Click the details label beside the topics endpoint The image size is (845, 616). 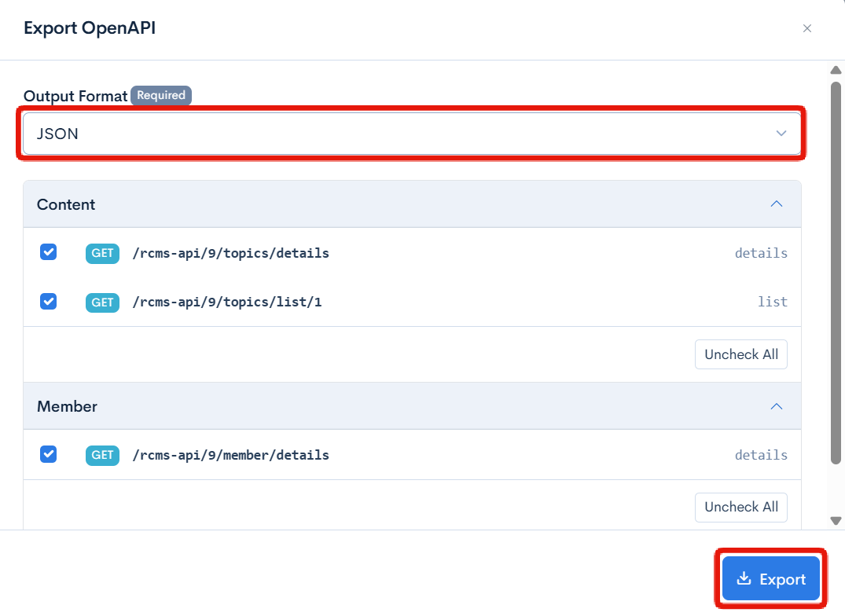760,253
